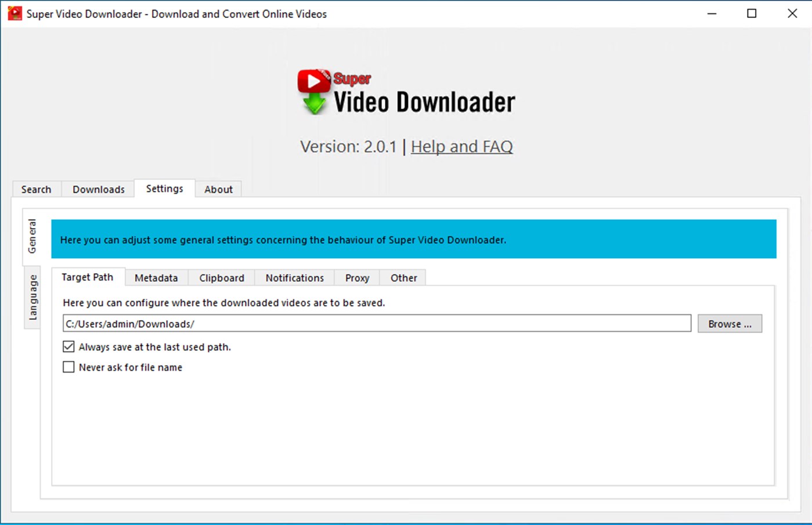
Task: Select the General vertical tab
Action: [32, 236]
